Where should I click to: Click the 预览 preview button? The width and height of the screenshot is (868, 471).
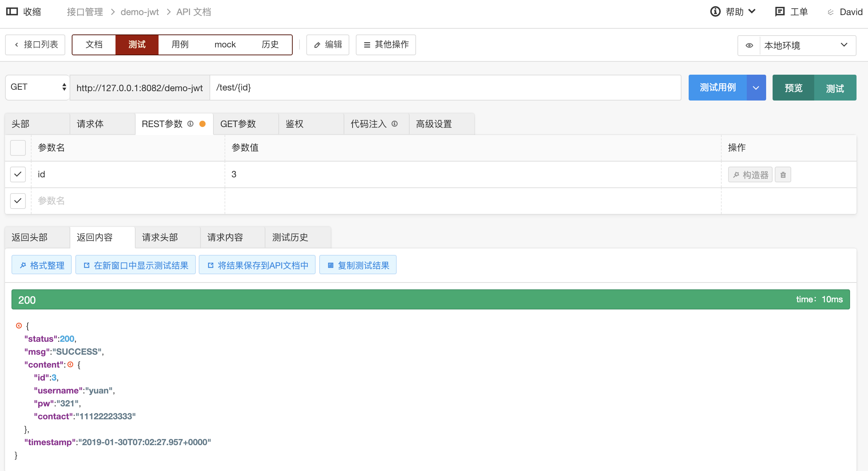pos(793,87)
